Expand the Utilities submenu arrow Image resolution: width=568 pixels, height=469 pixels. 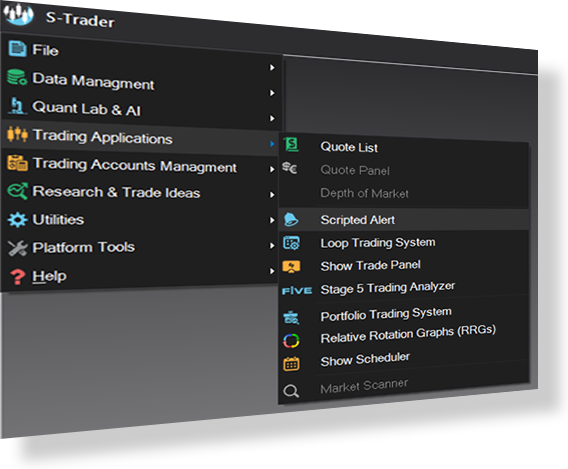click(x=272, y=220)
